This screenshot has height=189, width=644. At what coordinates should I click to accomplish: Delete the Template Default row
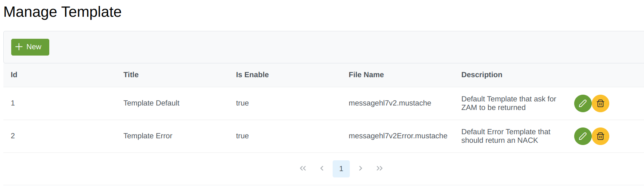pos(600,104)
